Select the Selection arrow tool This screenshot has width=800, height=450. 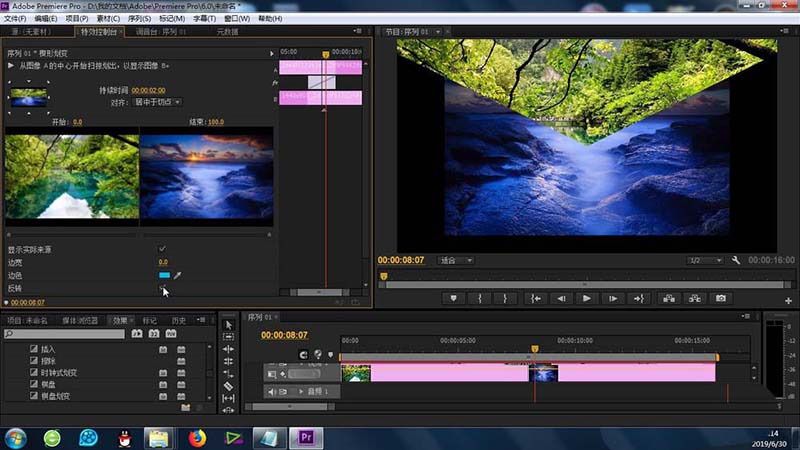click(x=228, y=325)
